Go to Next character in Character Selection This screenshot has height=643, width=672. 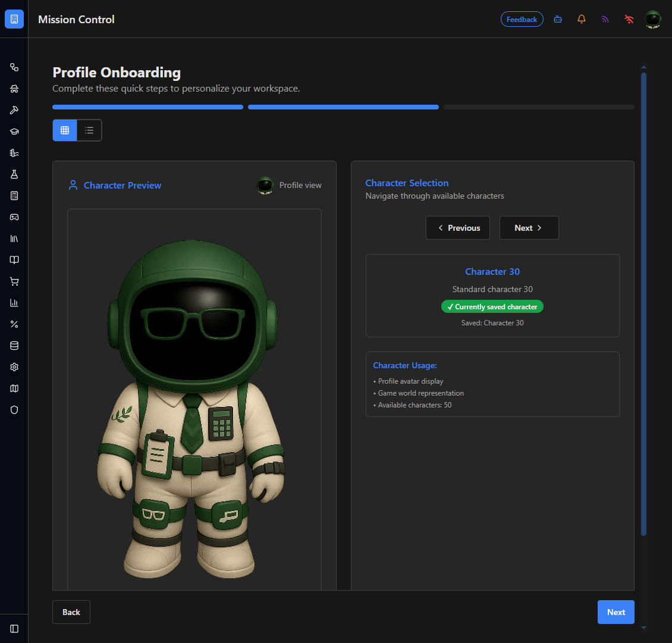[529, 228]
